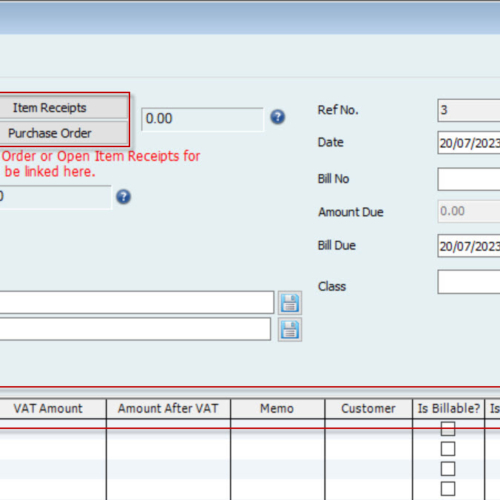Tick the first Is Billable checkbox
500x500 pixels.
coord(448,429)
